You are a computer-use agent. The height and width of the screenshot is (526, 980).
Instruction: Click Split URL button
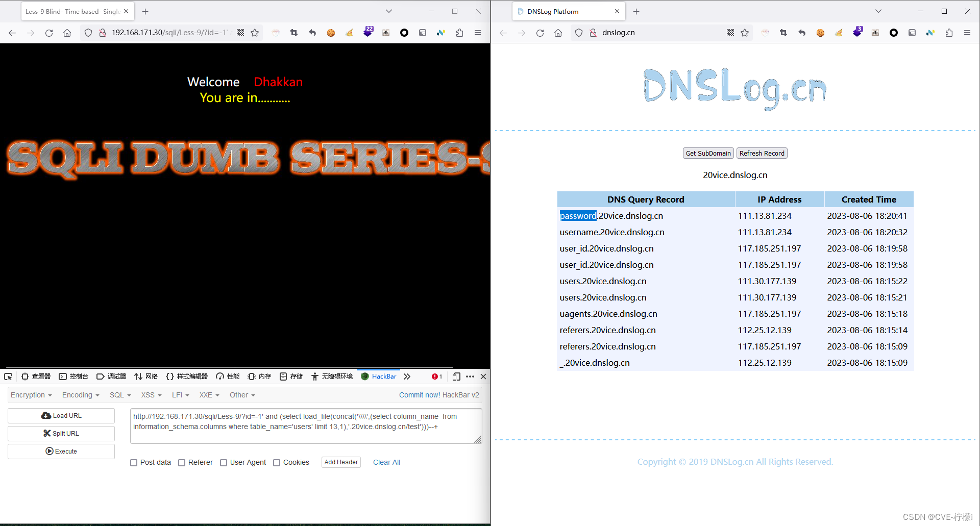tap(61, 434)
